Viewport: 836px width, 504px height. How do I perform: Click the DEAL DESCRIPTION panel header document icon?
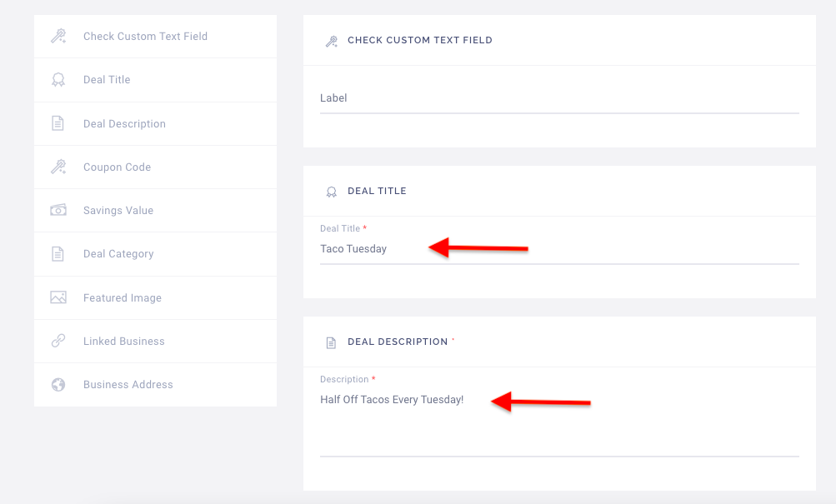tap(331, 342)
